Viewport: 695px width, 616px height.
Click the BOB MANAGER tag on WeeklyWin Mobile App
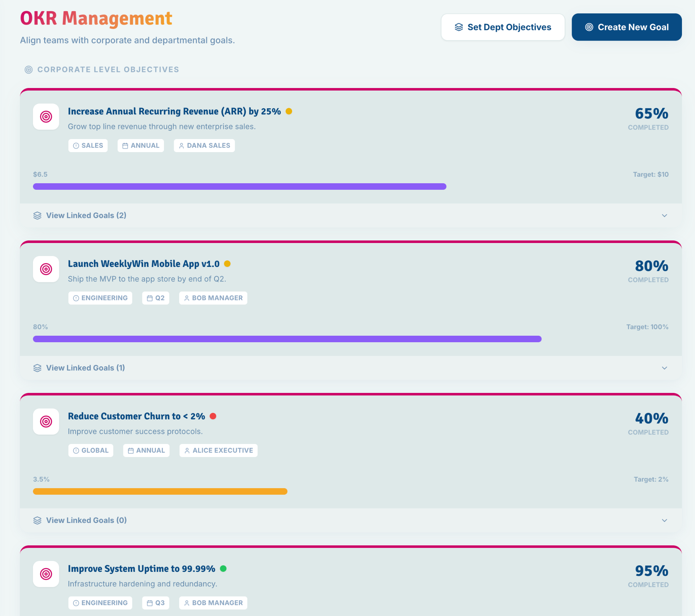pyautogui.click(x=213, y=298)
